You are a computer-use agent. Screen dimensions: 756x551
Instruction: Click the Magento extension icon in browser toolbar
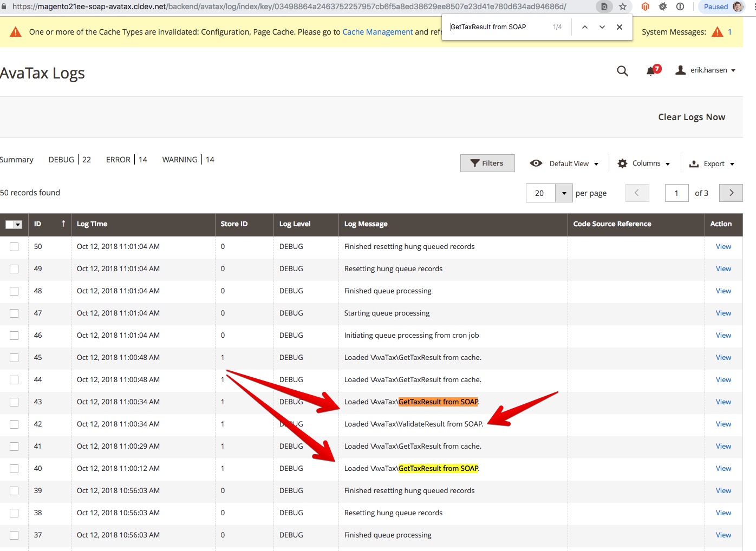(x=645, y=6)
